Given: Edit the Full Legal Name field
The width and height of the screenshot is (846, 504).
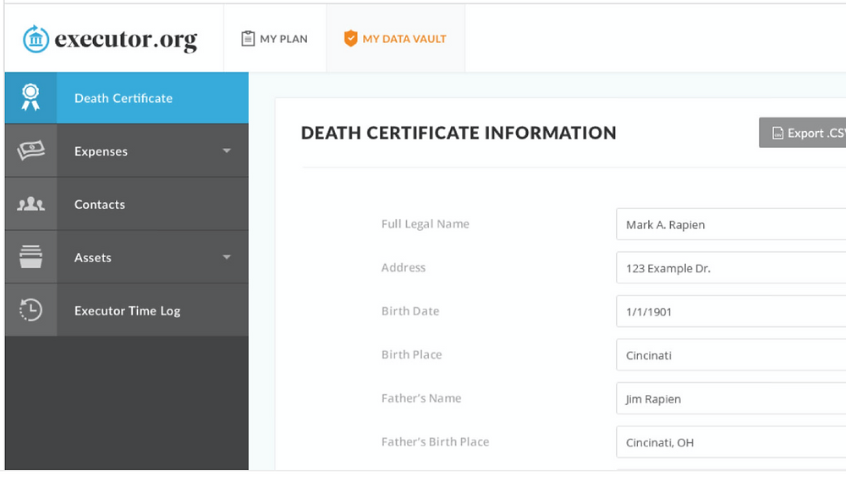Looking at the screenshot, I should point(731,224).
